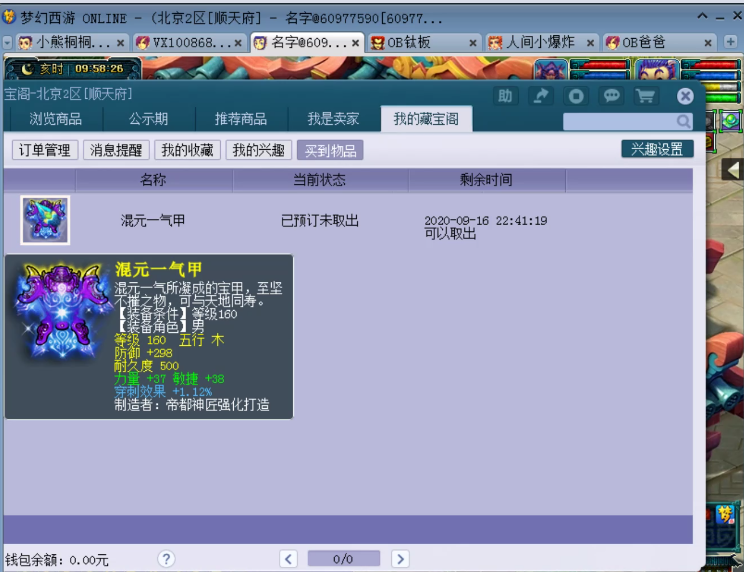Click the question mark help icon
This screenshot has width=744, height=572.
(166, 559)
